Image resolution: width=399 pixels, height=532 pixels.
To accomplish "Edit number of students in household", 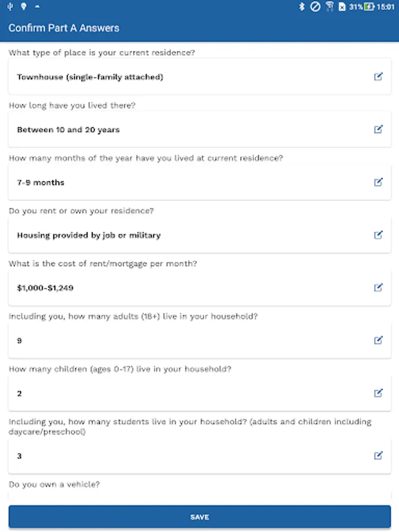I will (378, 456).
